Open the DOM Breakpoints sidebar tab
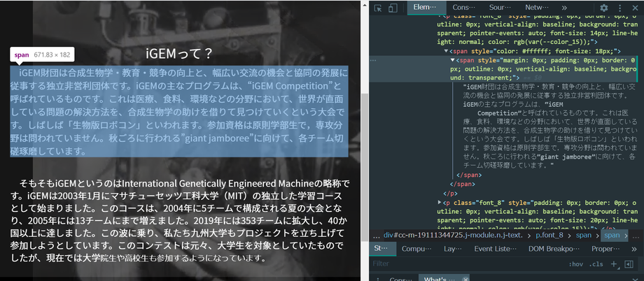The image size is (644, 281). point(554,249)
